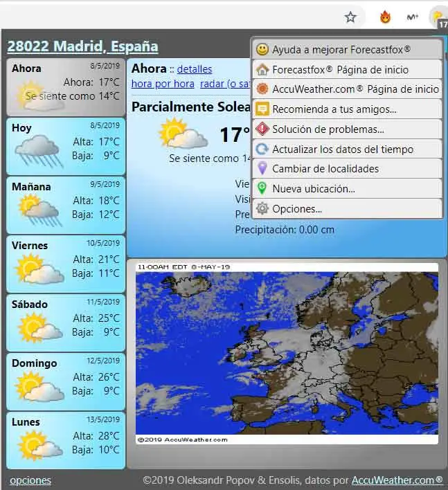Select the Domingo forecast card
448x490 pixels.
coord(66,381)
